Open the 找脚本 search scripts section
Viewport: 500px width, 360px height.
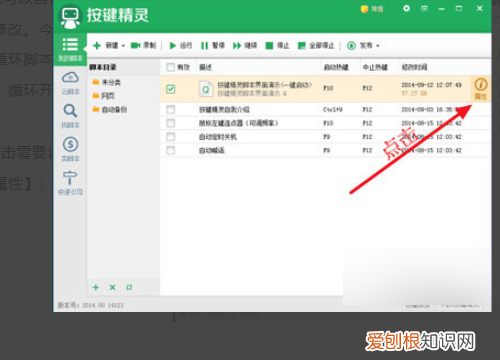click(70, 116)
